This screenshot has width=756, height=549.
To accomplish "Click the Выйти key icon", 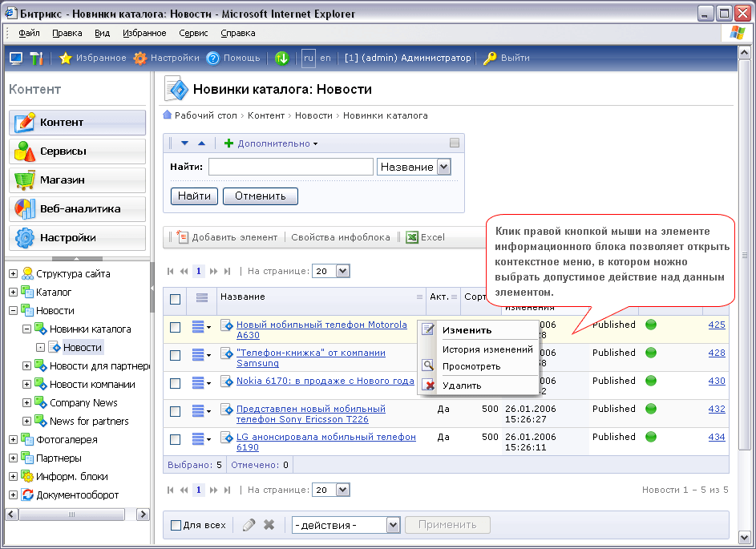I will (490, 59).
